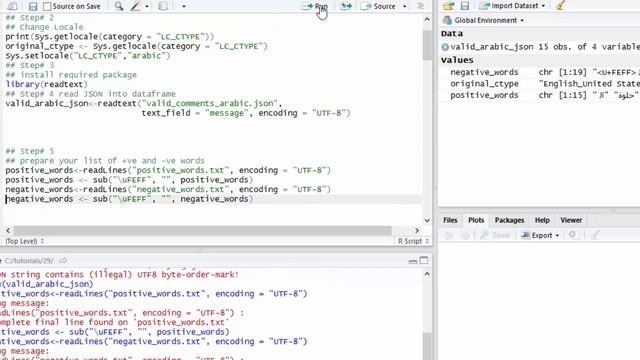The width and height of the screenshot is (640, 360).
Task: Save workspace in Environment pane
Action: click(x=464, y=6)
